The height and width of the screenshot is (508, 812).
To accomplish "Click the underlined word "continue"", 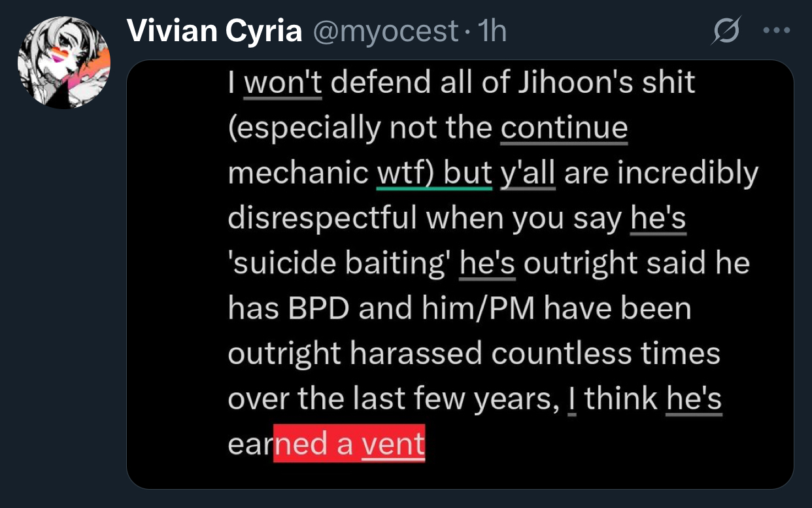I will coord(564,128).
